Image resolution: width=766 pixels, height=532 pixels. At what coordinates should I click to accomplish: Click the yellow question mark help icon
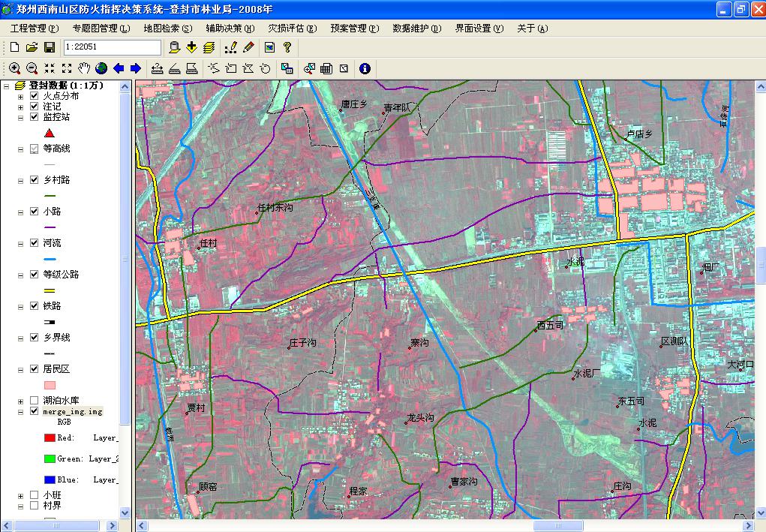click(287, 47)
